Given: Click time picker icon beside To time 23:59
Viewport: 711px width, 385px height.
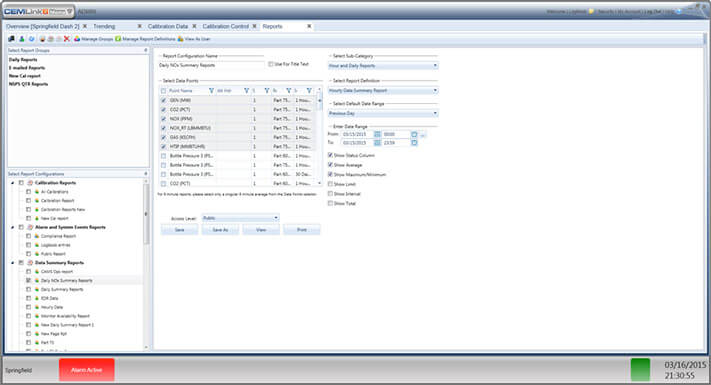Looking at the screenshot, I should [414, 143].
